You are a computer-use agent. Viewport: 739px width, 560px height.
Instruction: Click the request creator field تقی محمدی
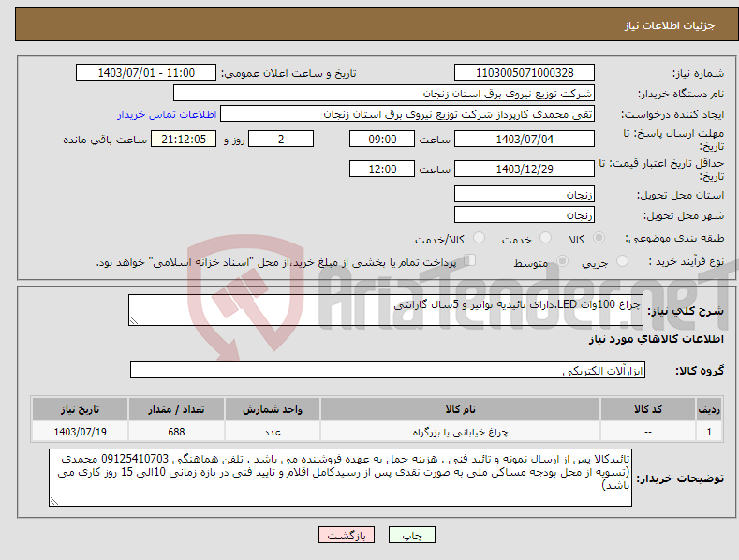[407, 114]
